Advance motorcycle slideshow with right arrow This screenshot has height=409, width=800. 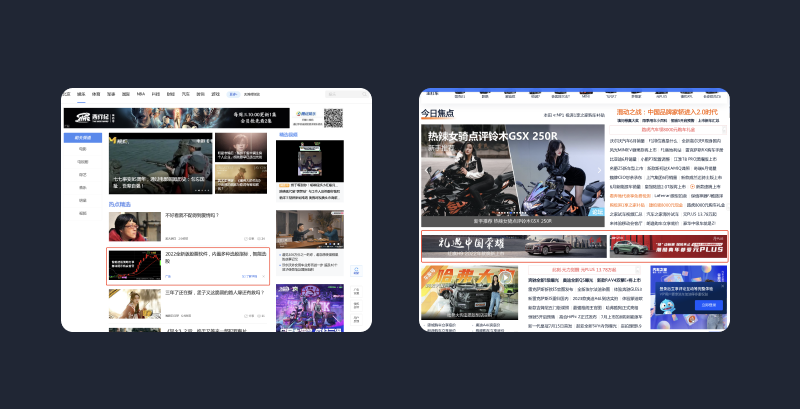point(599,170)
